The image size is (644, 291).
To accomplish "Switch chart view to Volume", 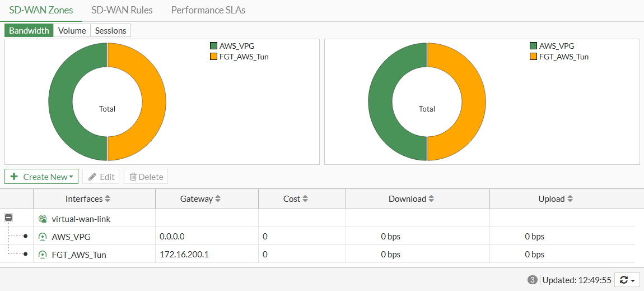I will click(x=72, y=30).
